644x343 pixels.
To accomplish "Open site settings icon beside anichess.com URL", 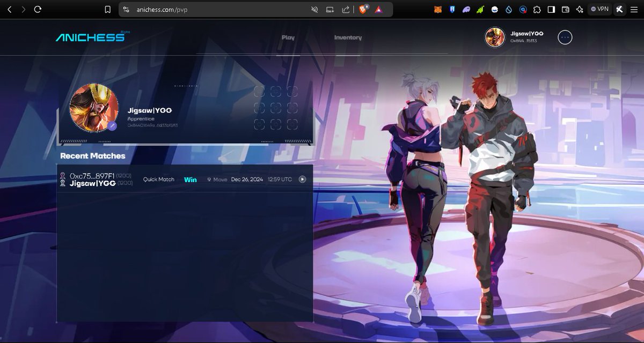I will pos(126,10).
